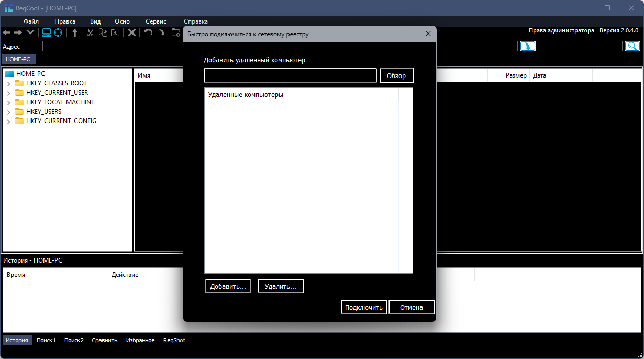This screenshot has height=359, width=644.
Task: Open the Сервис menu
Action: (156, 21)
